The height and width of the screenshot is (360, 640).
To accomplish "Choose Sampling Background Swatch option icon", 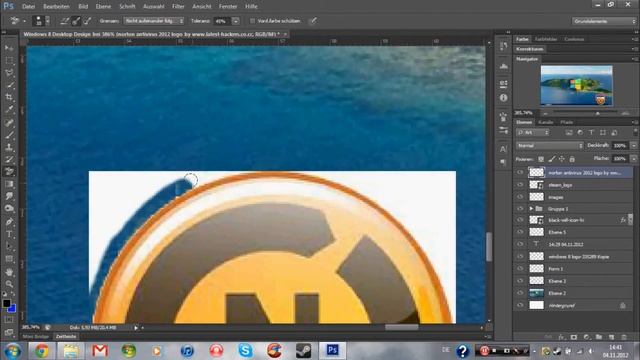I will [x=87, y=21].
